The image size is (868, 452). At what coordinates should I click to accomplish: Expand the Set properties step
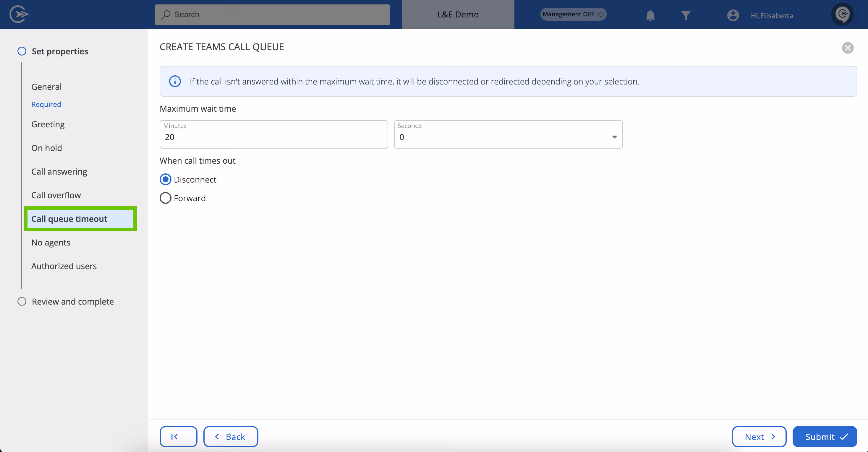pyautogui.click(x=60, y=51)
